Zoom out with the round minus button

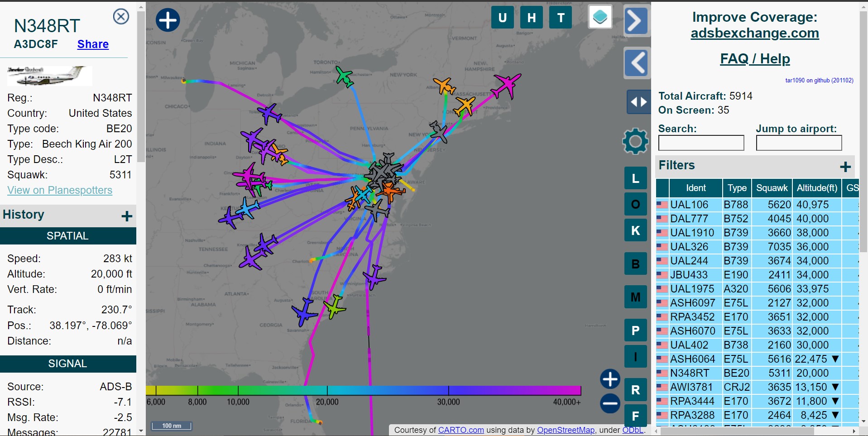610,403
